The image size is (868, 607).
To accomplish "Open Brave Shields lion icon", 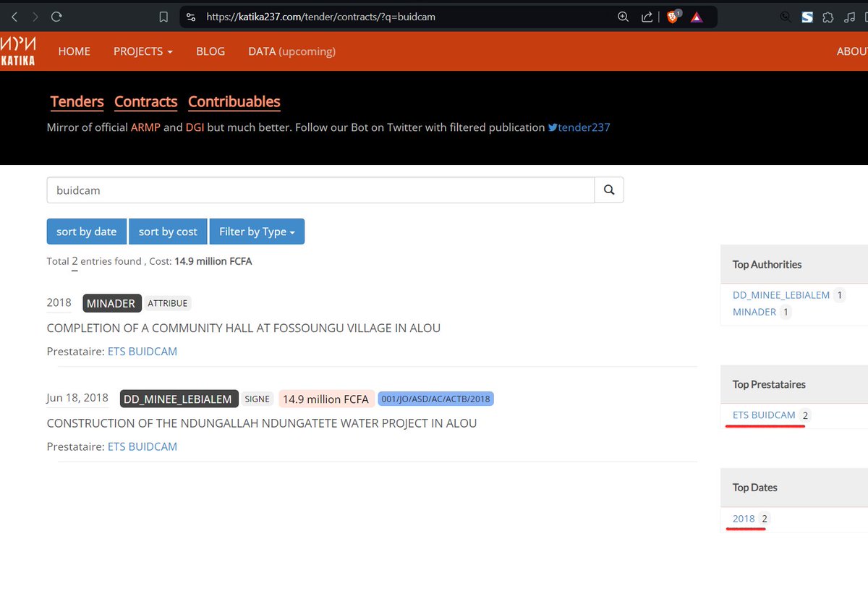I will pyautogui.click(x=673, y=17).
